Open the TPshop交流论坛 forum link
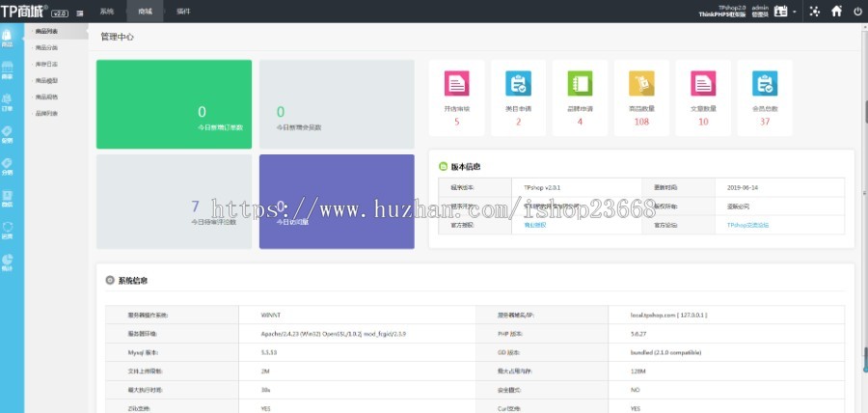Viewport: 868px width, 413px height. click(747, 226)
